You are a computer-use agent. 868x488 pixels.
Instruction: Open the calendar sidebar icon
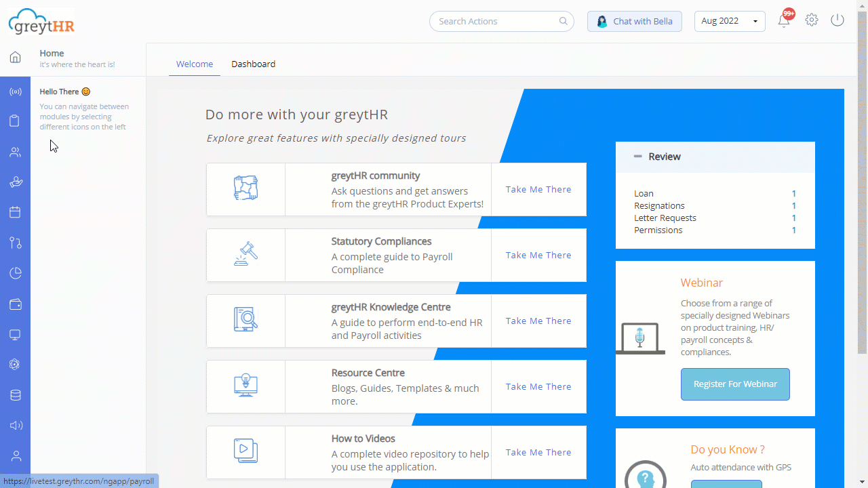click(x=15, y=212)
